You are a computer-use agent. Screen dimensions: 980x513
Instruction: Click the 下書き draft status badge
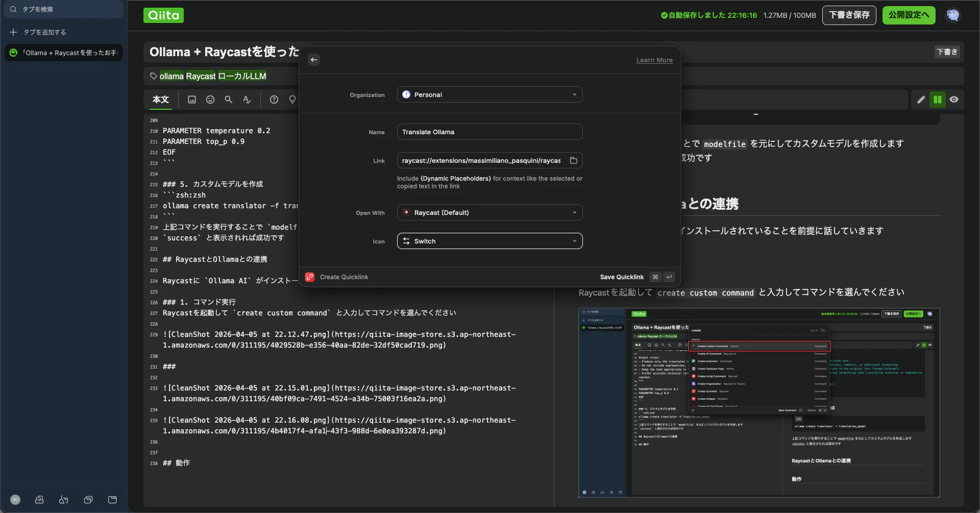pos(947,52)
